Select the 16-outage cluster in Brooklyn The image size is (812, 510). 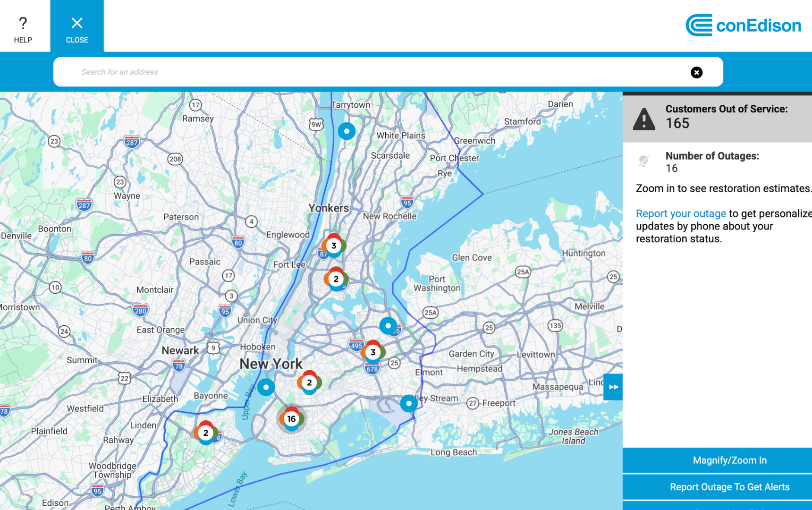291,419
